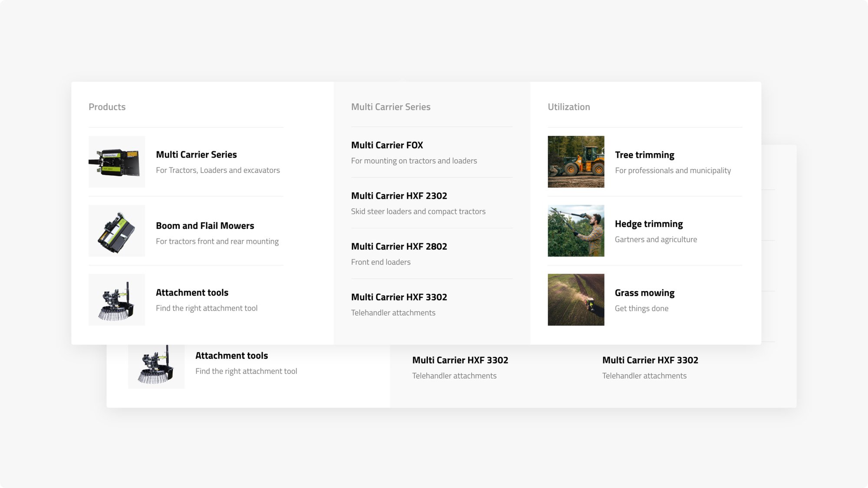Open the Multi Carrier FOX item
868x488 pixels.
[387, 145]
